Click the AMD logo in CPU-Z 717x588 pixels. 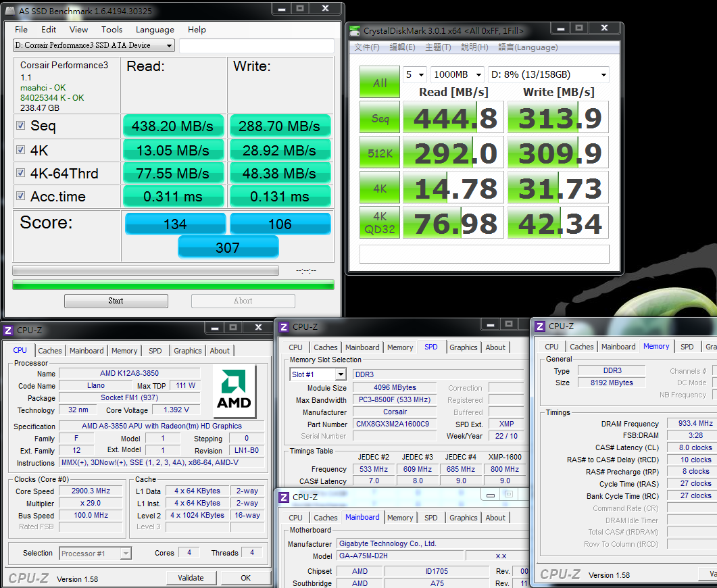pos(234,389)
